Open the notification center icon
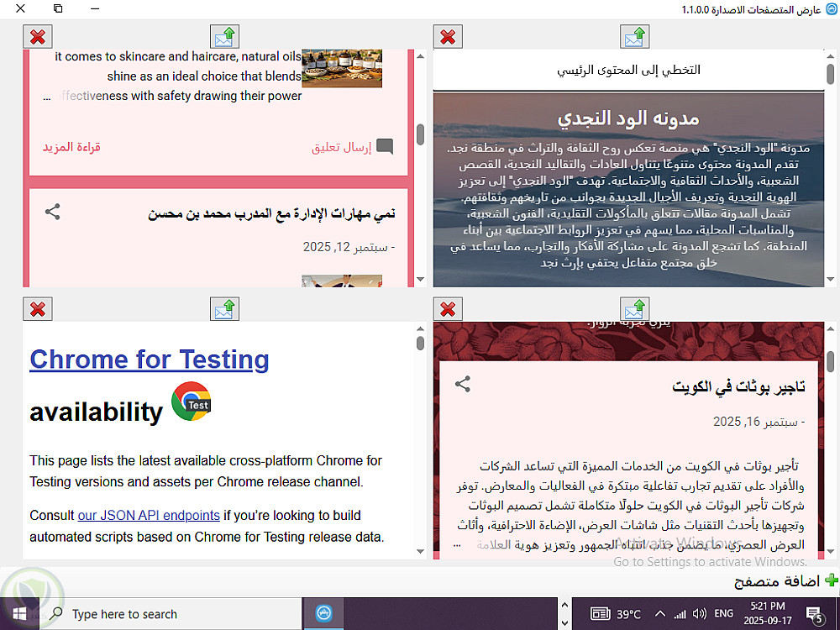 click(x=816, y=615)
